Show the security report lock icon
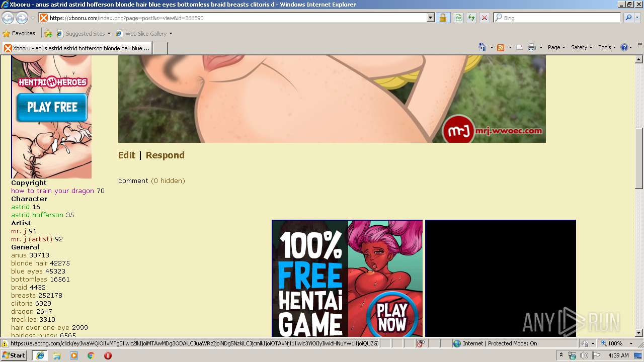 443,18
